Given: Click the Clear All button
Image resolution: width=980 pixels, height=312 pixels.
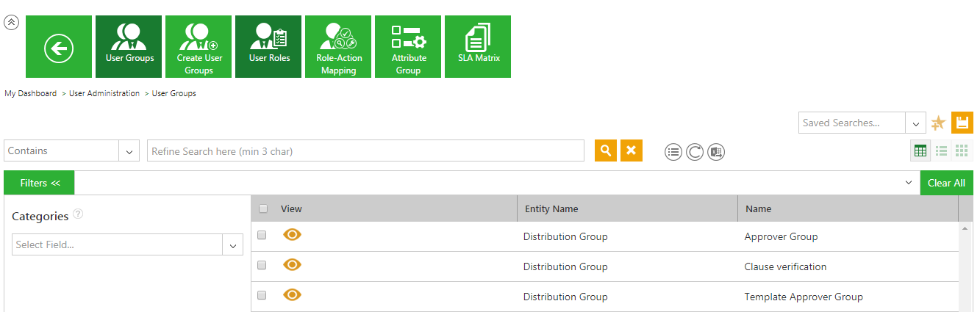Looking at the screenshot, I should 946,183.
